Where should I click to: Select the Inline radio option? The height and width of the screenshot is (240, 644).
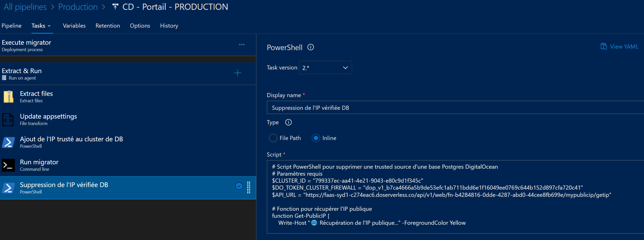pos(316,138)
